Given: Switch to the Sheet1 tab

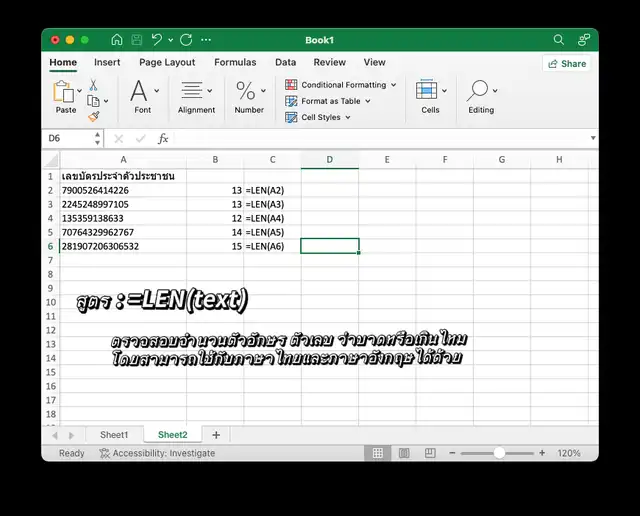Looking at the screenshot, I should [x=114, y=435].
